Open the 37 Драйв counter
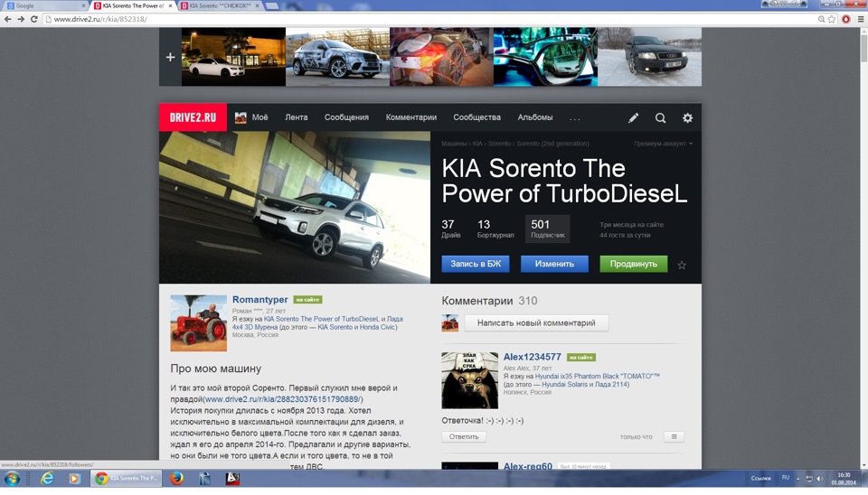 (x=450, y=229)
